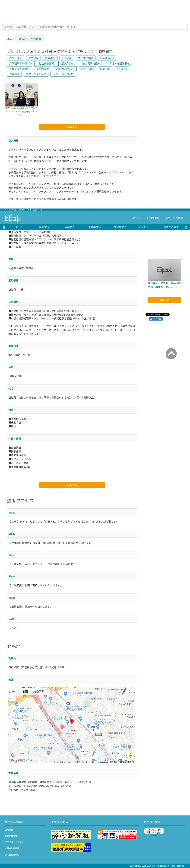Viewport: 190px width, 868px height.
Task: Click the 年齢不問 tag
Action: (x=14, y=74)
